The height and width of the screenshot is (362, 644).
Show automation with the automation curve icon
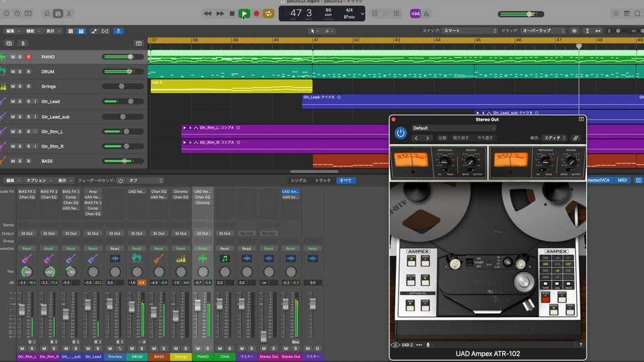click(x=94, y=32)
